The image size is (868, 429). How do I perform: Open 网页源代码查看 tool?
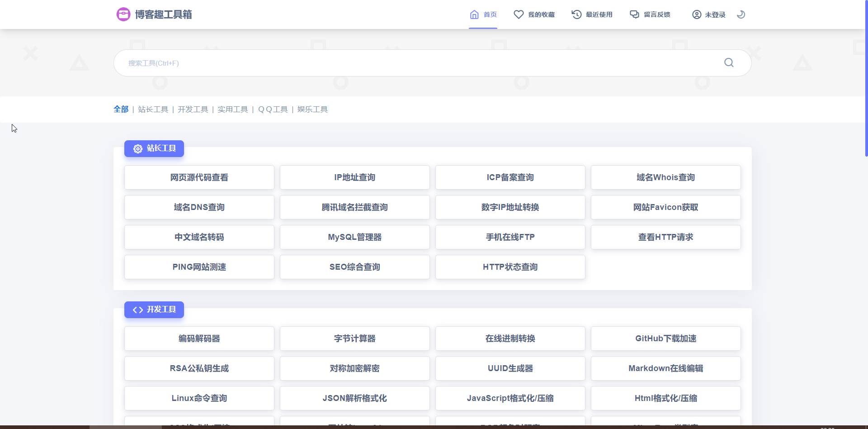(199, 177)
